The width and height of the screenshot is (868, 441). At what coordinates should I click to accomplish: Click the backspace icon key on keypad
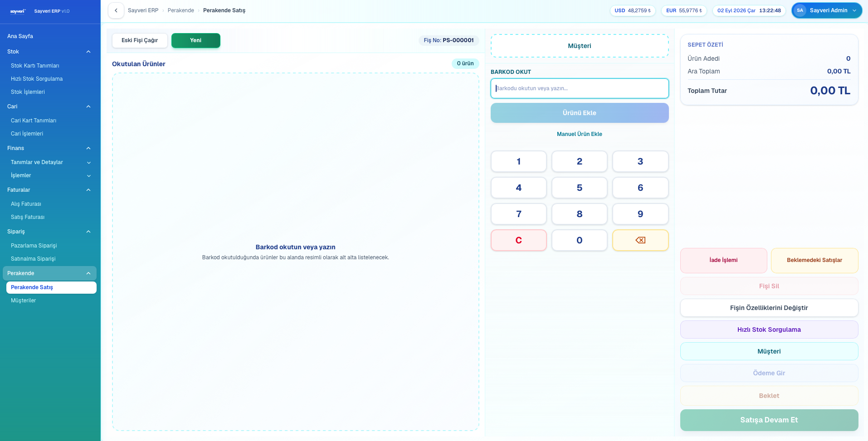coord(640,240)
